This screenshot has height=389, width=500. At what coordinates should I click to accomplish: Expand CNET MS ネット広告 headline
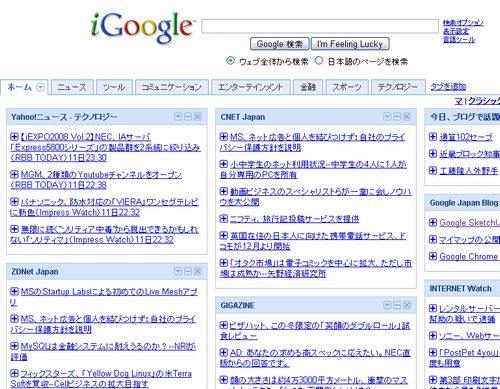(x=224, y=136)
